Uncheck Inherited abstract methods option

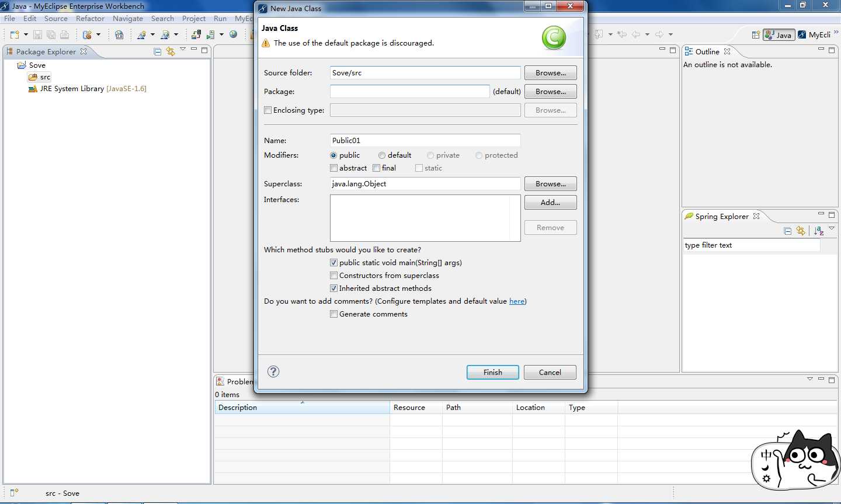(x=333, y=289)
